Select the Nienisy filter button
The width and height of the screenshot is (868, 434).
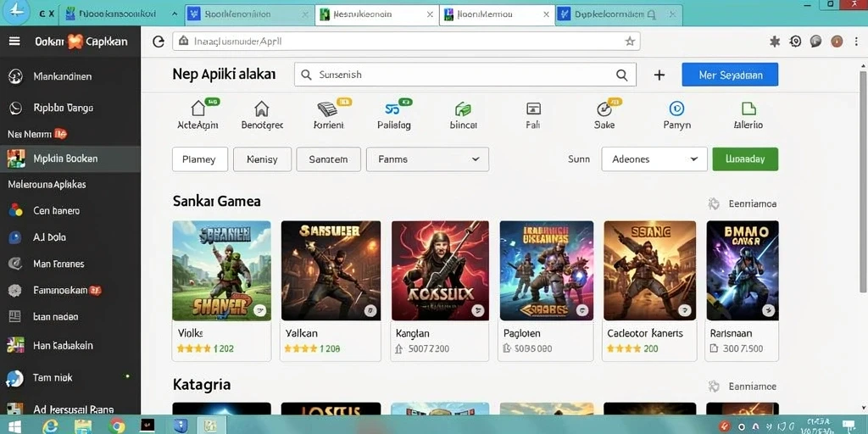coord(263,159)
